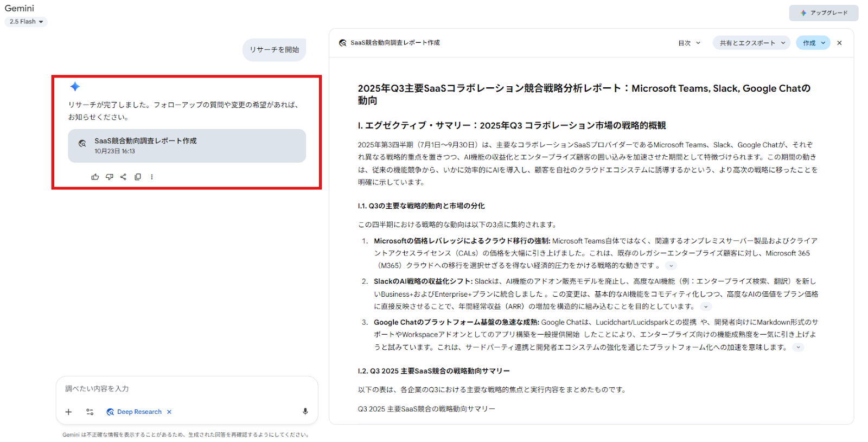Viewport: 868px width, 442px height.
Task: Open the 2.5 Flash model selector
Action: (x=26, y=22)
